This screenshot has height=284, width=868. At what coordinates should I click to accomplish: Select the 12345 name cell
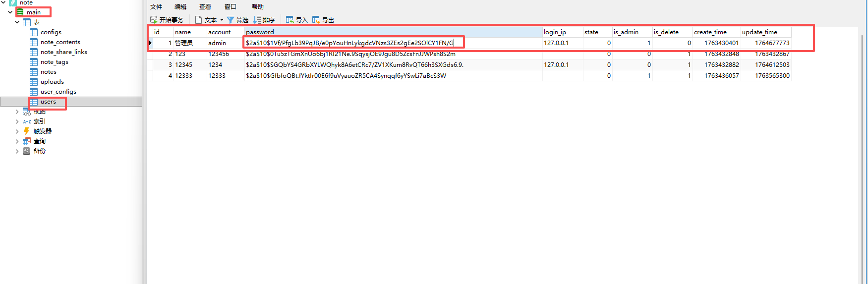[x=190, y=65]
